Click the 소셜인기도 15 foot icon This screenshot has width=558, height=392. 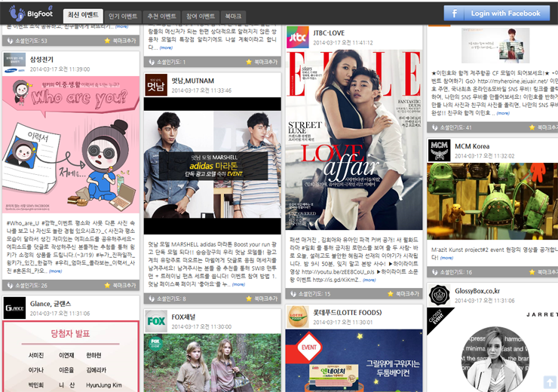[x=293, y=294]
